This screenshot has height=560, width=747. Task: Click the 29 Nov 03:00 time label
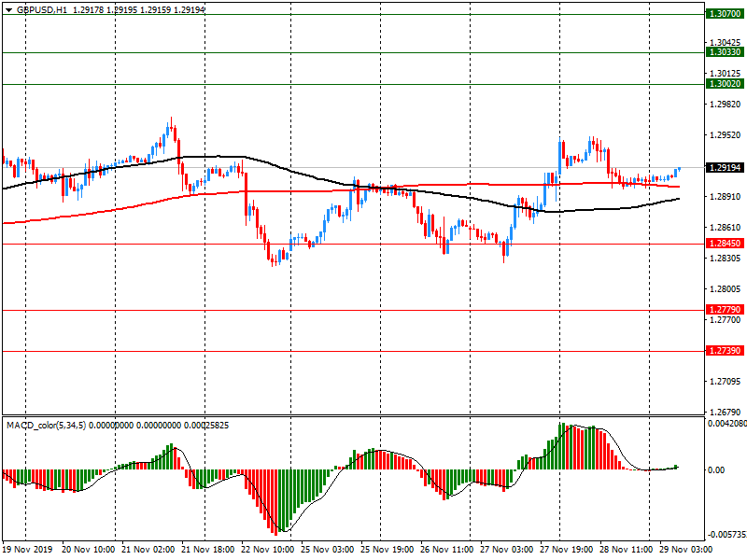click(684, 551)
